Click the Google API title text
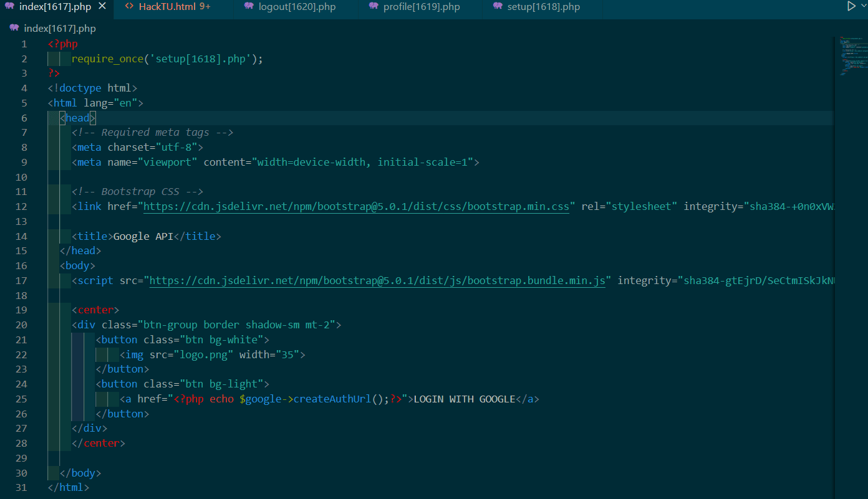This screenshot has width=868, height=499. [143, 236]
